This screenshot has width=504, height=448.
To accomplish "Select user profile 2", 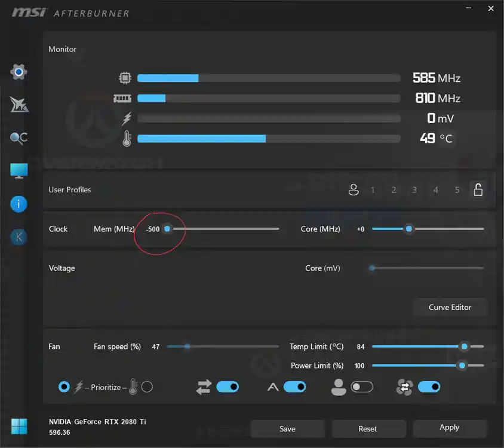I will (394, 190).
